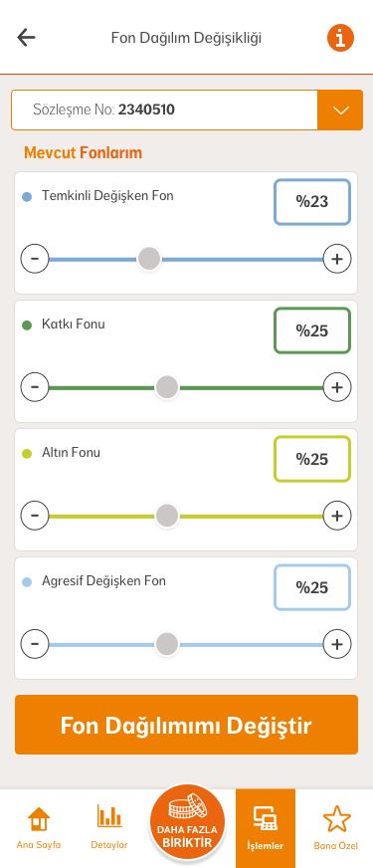Image resolution: width=373 pixels, height=868 pixels.
Task: Decrease Agresif Değişken Fon percentage
Action: [35, 644]
